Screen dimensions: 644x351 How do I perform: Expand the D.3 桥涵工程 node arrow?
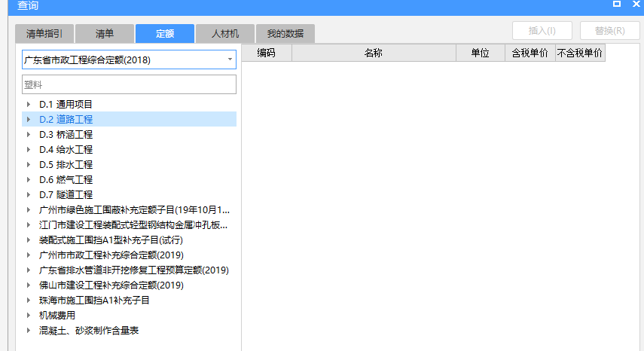pos(29,135)
